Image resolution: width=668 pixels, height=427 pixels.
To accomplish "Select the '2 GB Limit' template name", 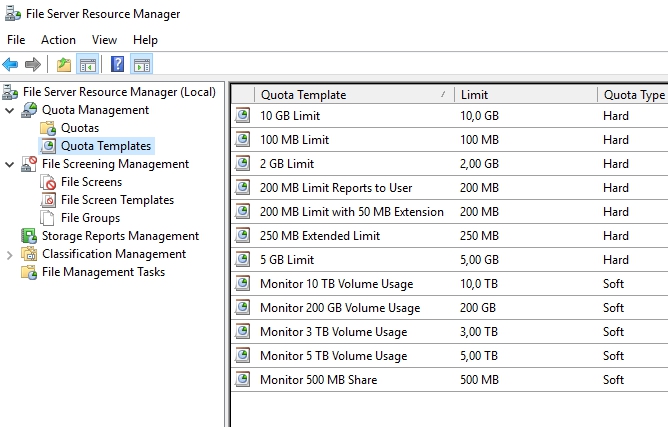I will tap(287, 164).
